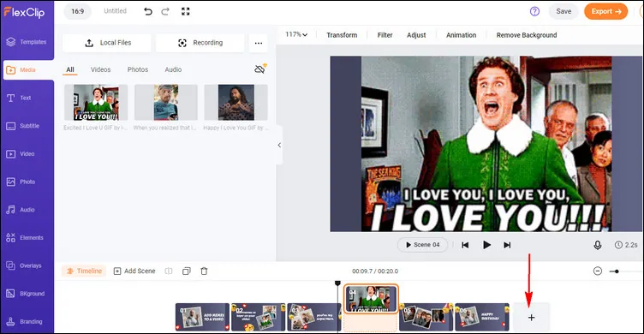Delete the selected scene with trash icon
This screenshot has width=644, height=334.
coord(204,271)
